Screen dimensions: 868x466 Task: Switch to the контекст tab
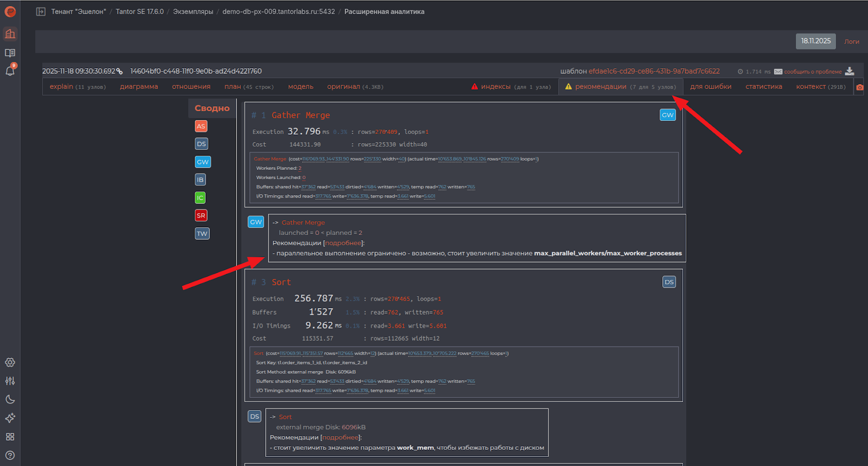click(x=821, y=87)
